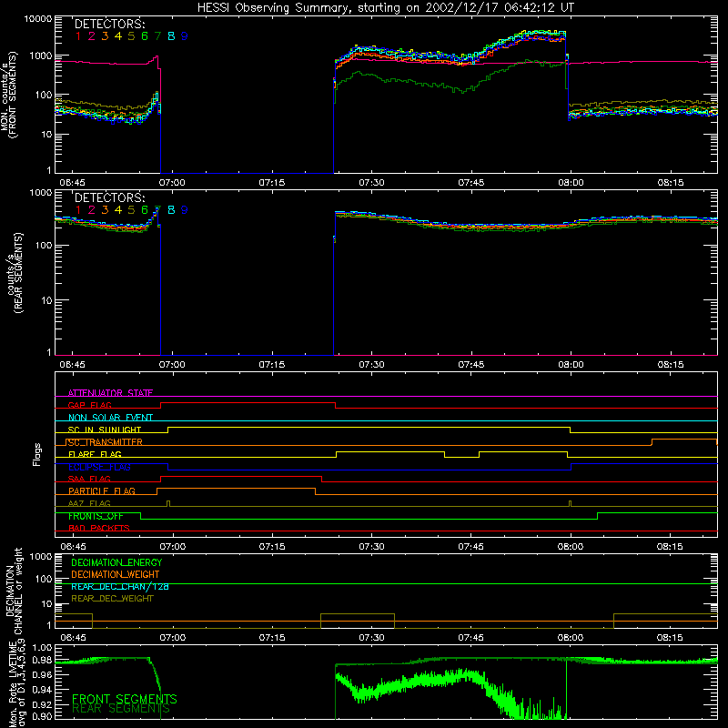Click the HESSI Observing Summary title text
This screenshot has width=728, height=728.
386,8
